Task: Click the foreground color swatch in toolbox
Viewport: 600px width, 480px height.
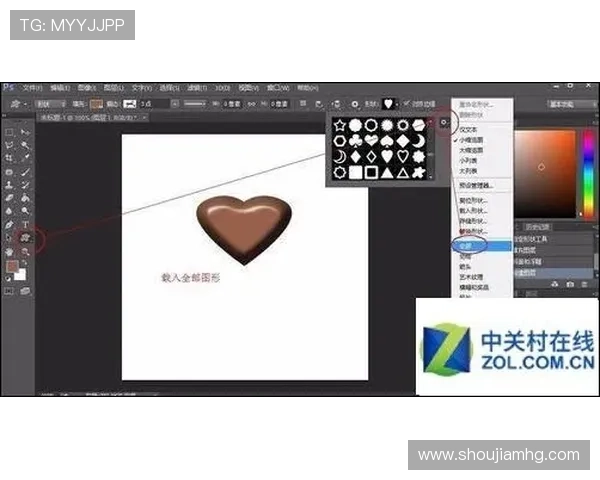Action: pos(12,266)
